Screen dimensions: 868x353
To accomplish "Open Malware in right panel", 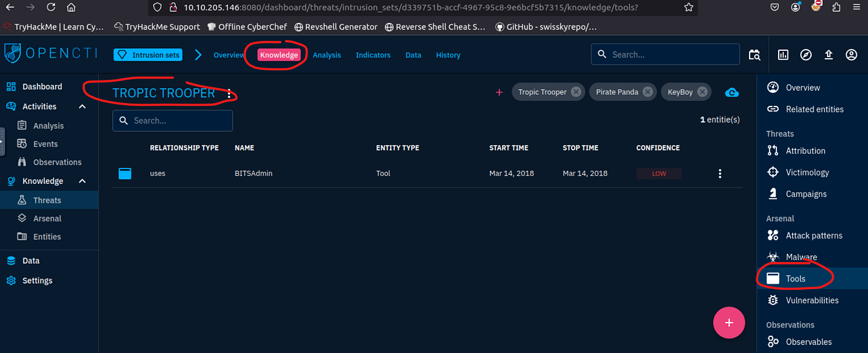I will pyautogui.click(x=812, y=257).
